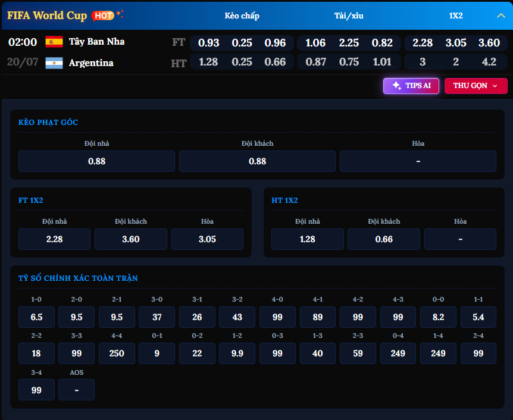The image size is (513, 420).
Task: Bet correct score 3-0 at 37
Action: pyautogui.click(x=157, y=317)
